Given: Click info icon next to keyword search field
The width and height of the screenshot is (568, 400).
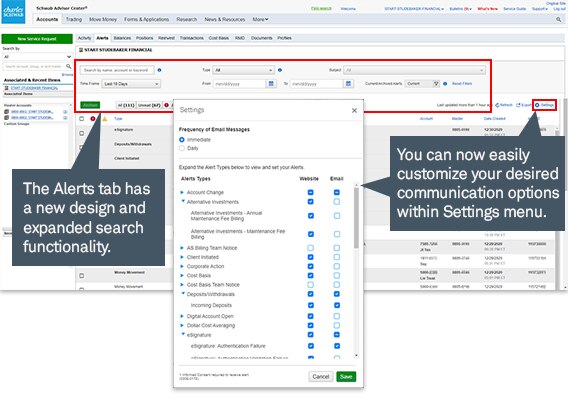Looking at the screenshot, I should coord(159,70).
